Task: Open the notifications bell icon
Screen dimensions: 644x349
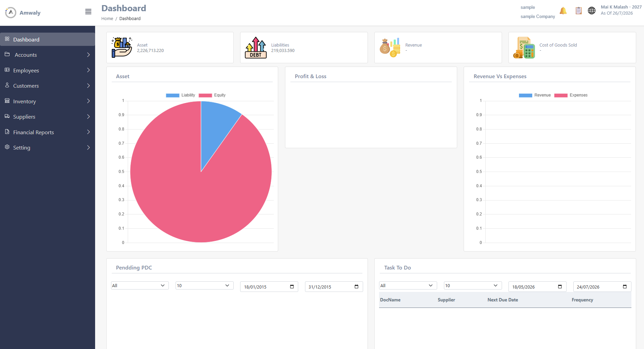Action: pyautogui.click(x=563, y=11)
